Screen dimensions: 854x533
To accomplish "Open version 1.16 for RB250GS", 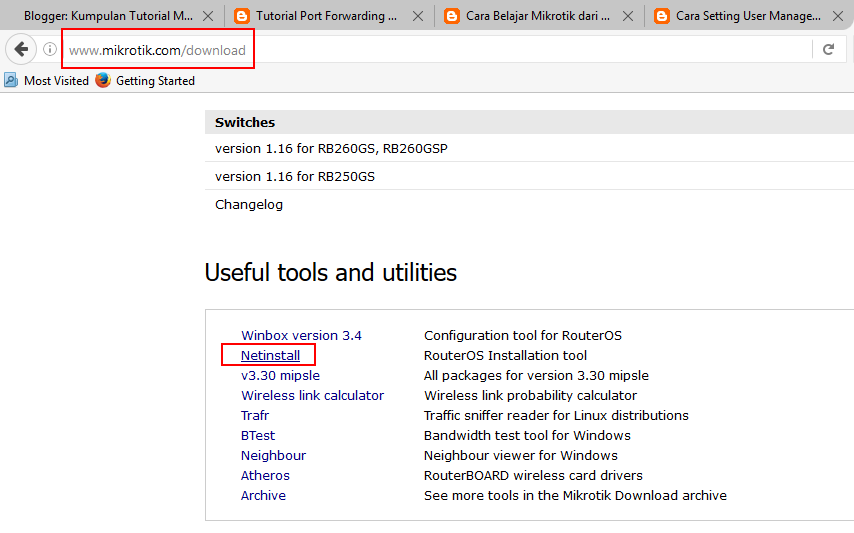I will [295, 176].
